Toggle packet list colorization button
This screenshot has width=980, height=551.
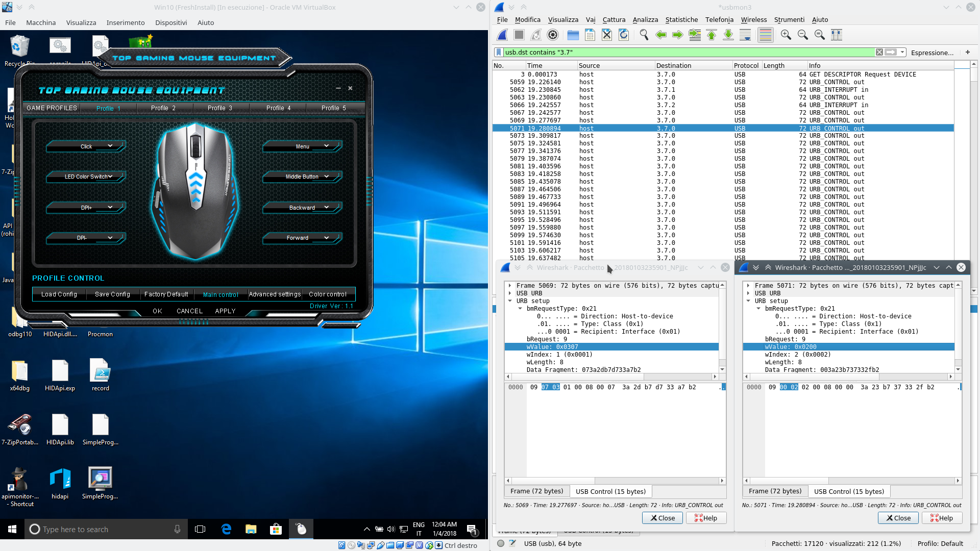point(765,35)
